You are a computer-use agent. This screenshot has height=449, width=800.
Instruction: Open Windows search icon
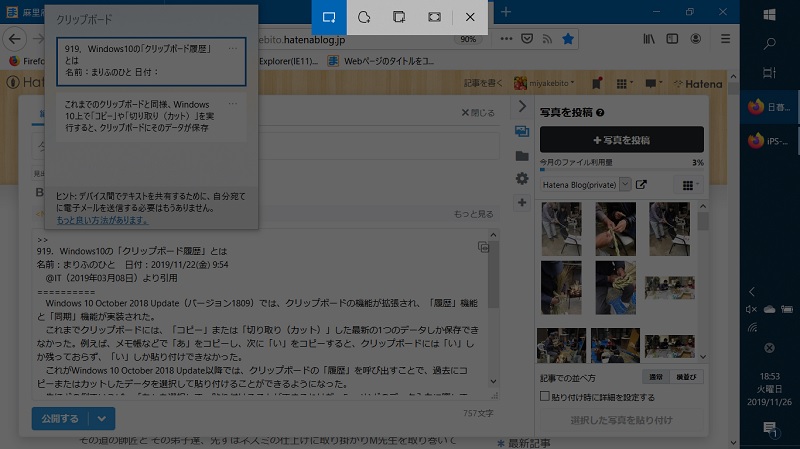click(x=769, y=44)
